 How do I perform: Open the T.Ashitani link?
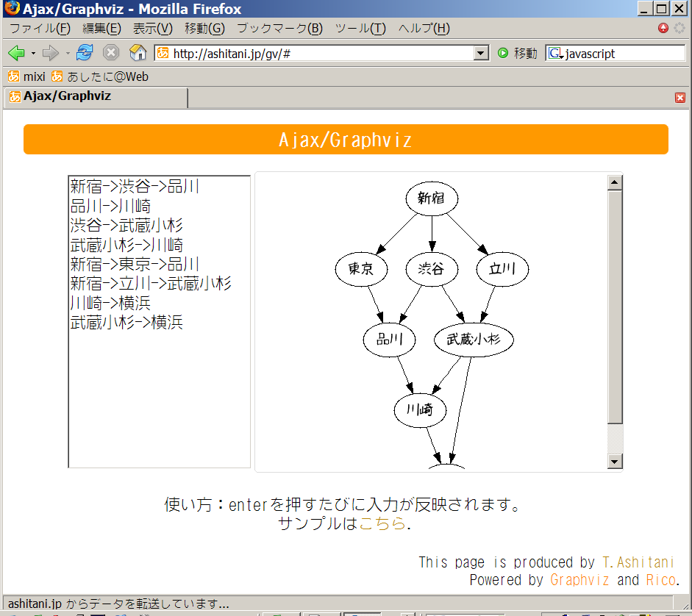pos(638,562)
